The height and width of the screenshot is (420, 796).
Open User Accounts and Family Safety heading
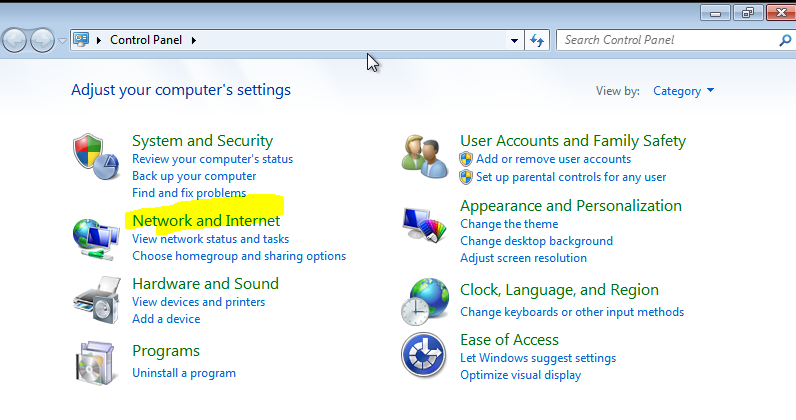[573, 140]
